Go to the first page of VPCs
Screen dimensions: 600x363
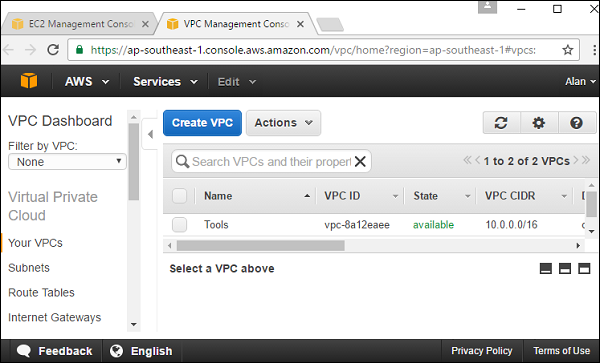[x=467, y=160]
